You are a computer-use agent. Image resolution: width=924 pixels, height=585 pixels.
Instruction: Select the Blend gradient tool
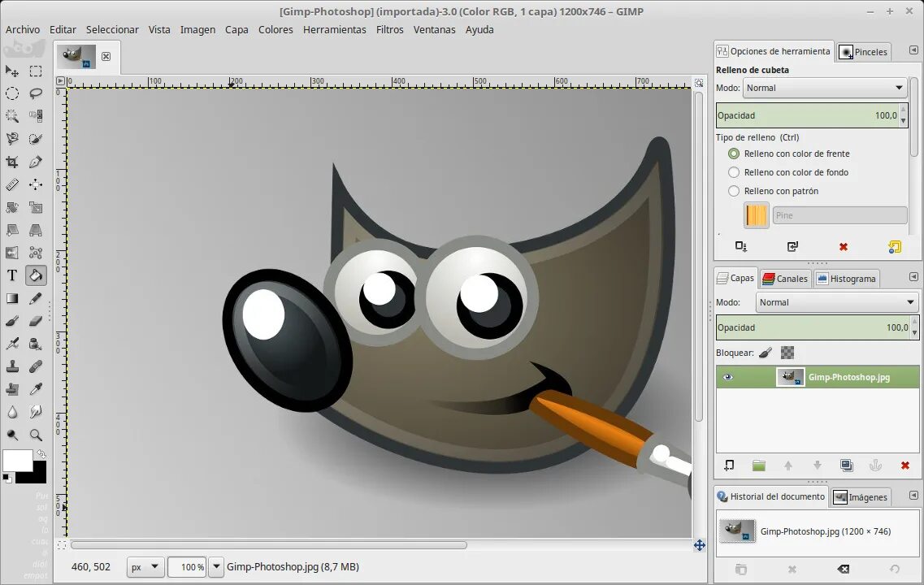(12, 299)
